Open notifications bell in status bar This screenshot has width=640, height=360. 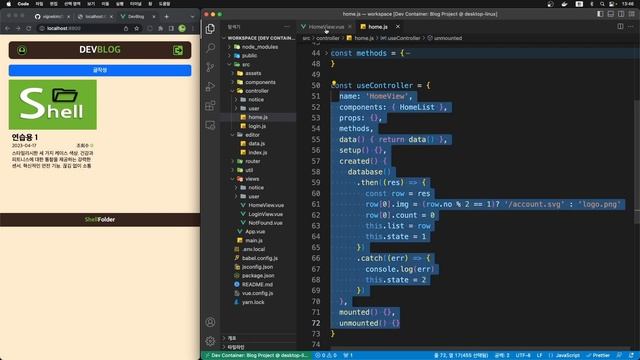pyautogui.click(x=631, y=355)
